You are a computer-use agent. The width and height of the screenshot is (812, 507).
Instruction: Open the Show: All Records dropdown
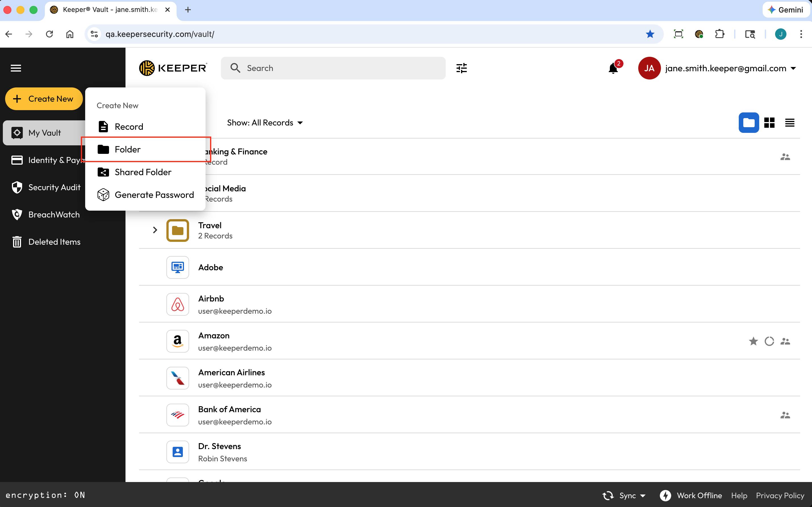[265, 123]
